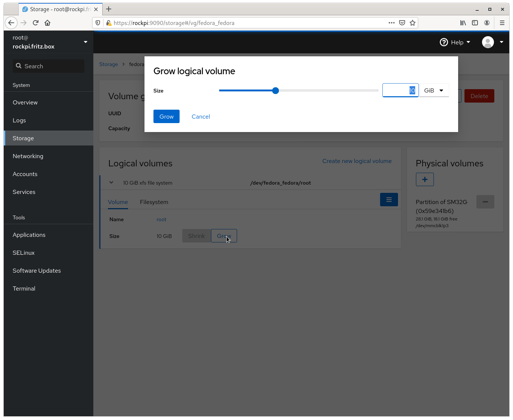
Task: Open the browser home icon
Action: [47, 23]
